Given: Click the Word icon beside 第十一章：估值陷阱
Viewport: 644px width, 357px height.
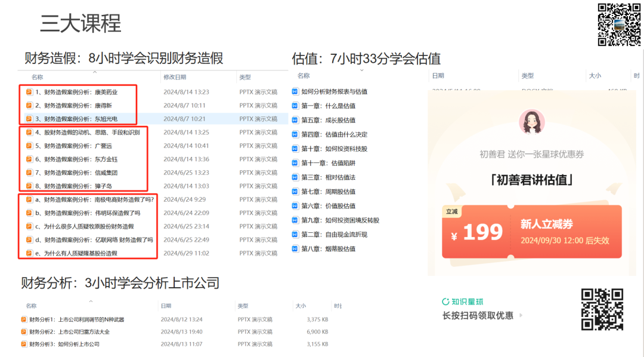Looking at the screenshot, I should point(295,163).
